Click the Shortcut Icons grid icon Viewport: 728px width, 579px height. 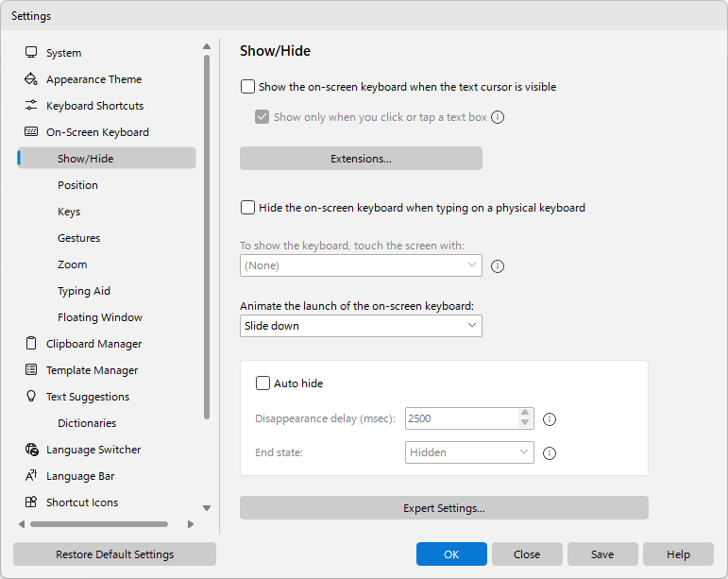pyautogui.click(x=31, y=502)
